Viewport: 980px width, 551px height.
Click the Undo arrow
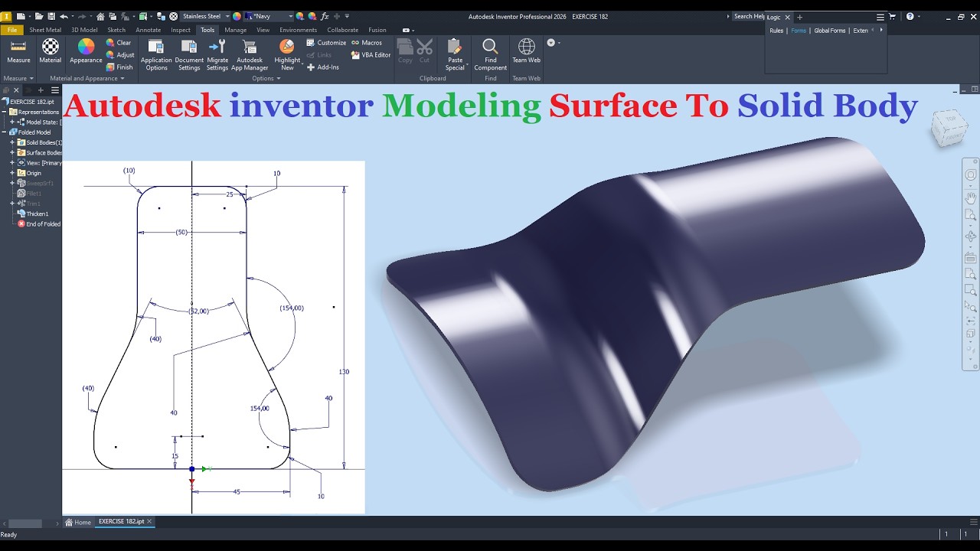pos(64,16)
